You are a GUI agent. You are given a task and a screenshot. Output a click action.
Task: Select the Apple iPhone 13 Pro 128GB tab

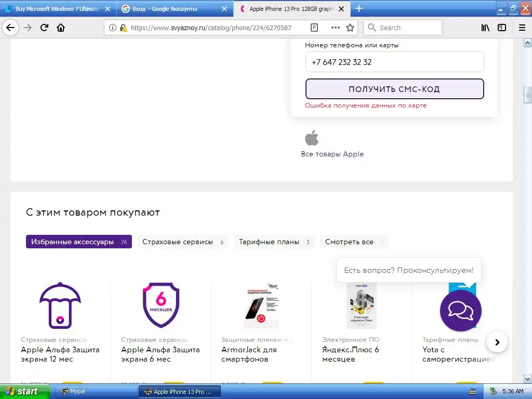pos(291,9)
